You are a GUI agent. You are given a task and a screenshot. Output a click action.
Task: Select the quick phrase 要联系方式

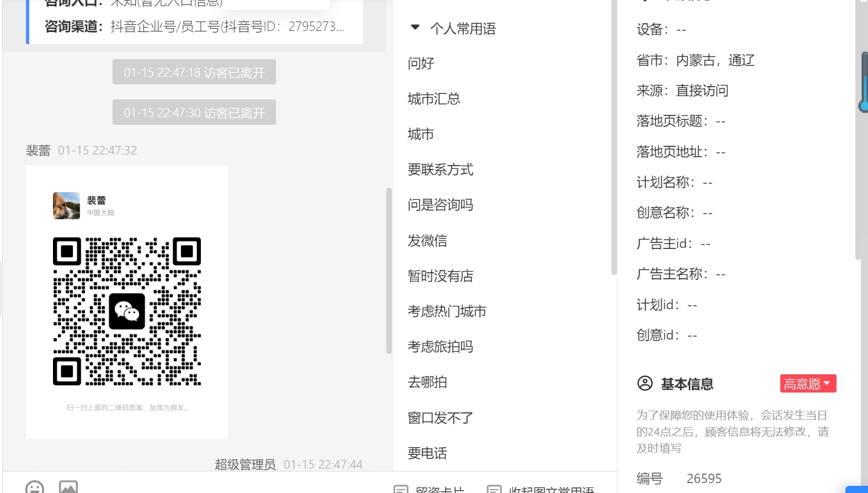[440, 169]
